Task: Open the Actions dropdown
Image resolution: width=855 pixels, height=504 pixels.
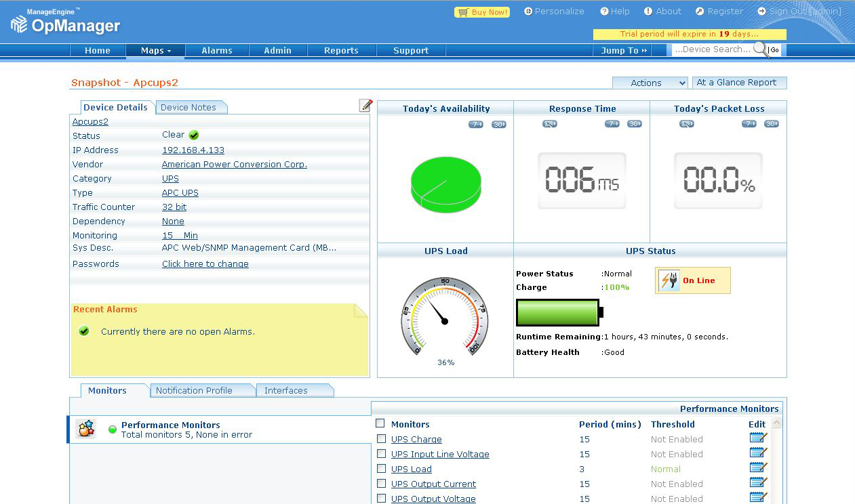Action: click(650, 83)
